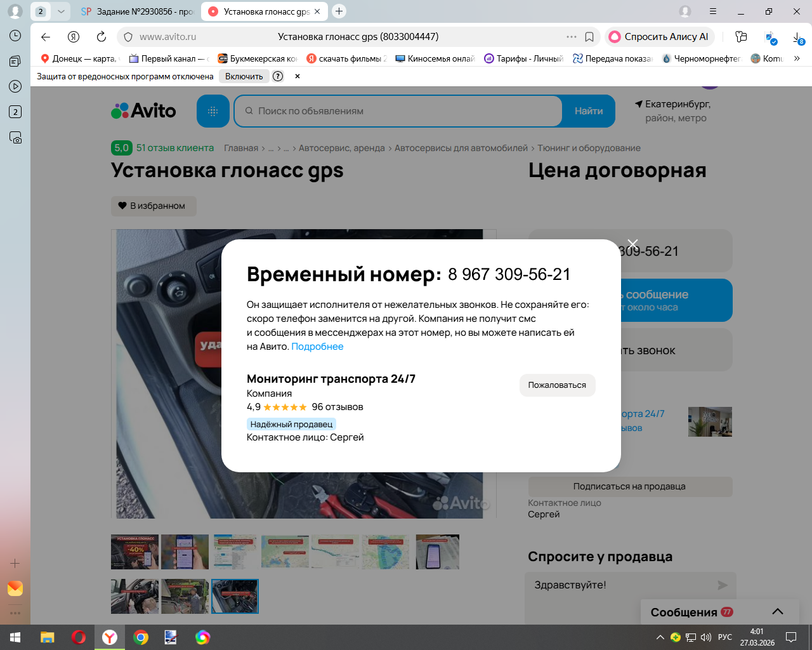Screen dimensions: 812x650
Task: Switch РУС input language
Action: (x=725, y=637)
